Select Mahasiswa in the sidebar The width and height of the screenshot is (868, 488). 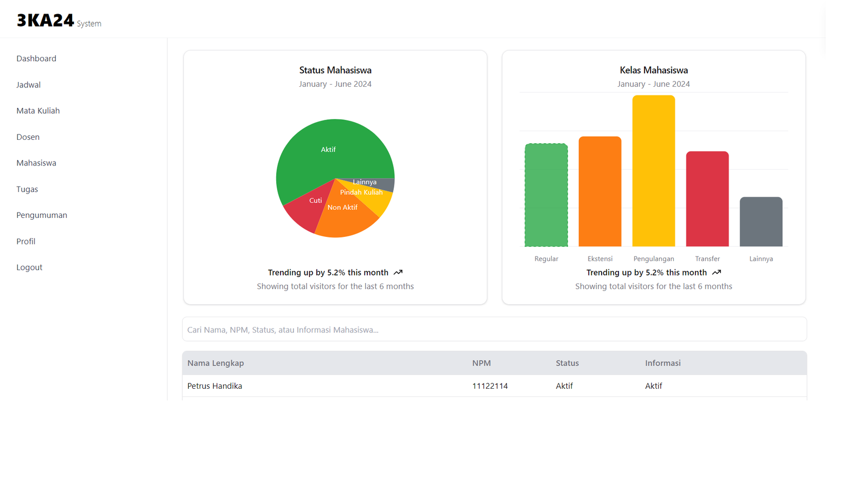coord(36,163)
